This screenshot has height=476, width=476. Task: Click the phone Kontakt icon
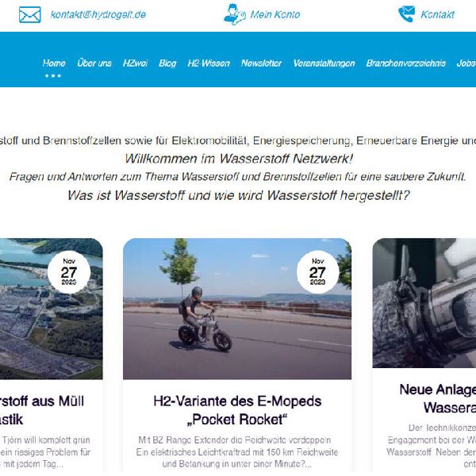(406, 14)
